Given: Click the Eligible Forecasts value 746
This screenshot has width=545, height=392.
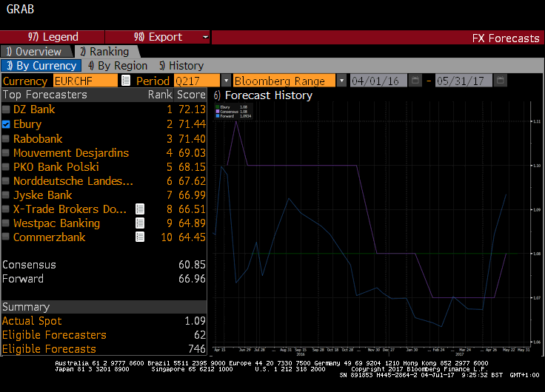Looking at the screenshot, I should 197,349.
